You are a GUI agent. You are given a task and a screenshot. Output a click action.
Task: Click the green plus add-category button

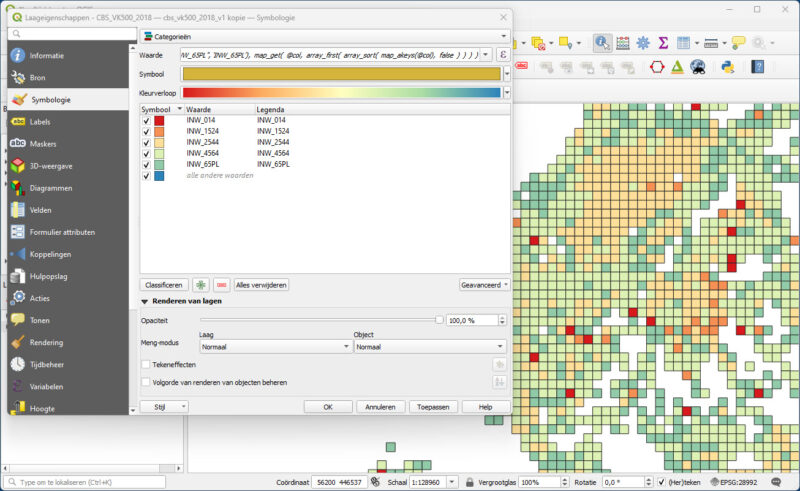[201, 285]
